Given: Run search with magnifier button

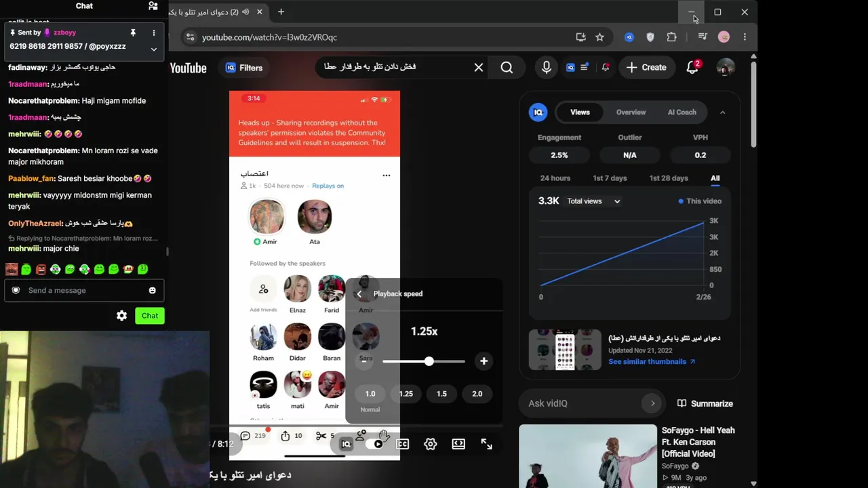Looking at the screenshot, I should coord(507,67).
